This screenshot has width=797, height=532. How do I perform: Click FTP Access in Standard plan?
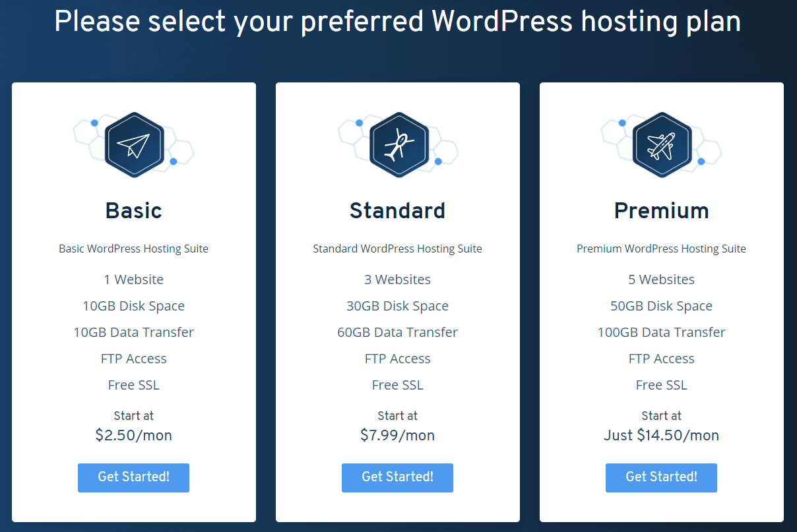(397, 359)
